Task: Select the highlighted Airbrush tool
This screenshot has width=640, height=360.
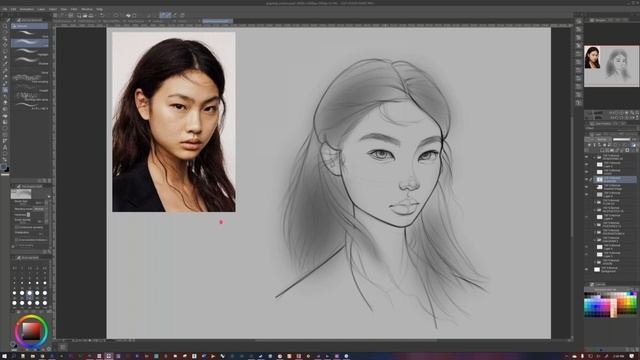Action: click(5, 90)
